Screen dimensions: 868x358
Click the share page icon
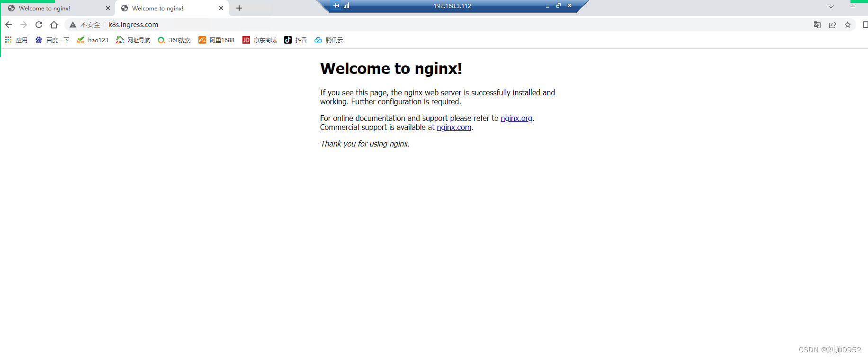(832, 25)
